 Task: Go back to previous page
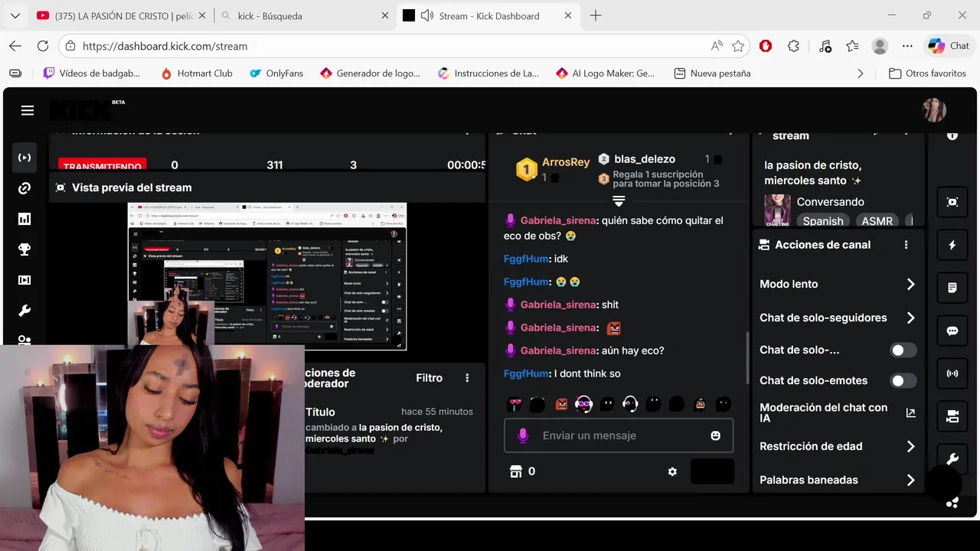pyautogui.click(x=15, y=46)
